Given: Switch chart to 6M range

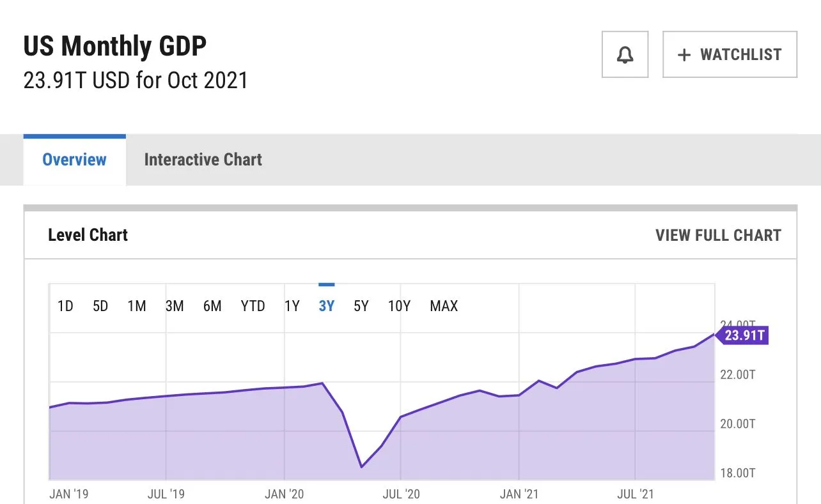Looking at the screenshot, I should click(x=212, y=307).
